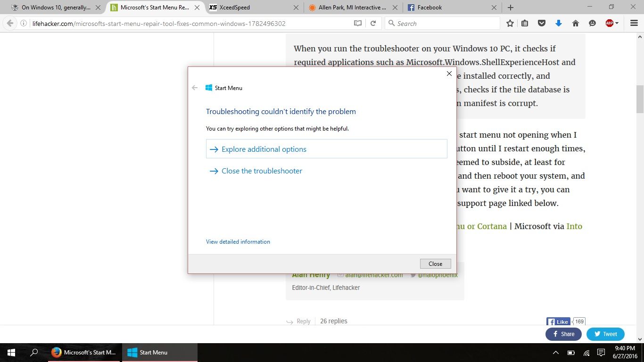The image size is (644, 362).
Task: Click the 169 Facebook like count
Action: point(579,321)
